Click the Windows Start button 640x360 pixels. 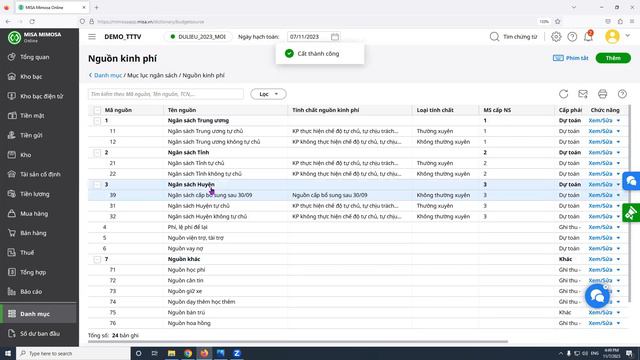8,353
